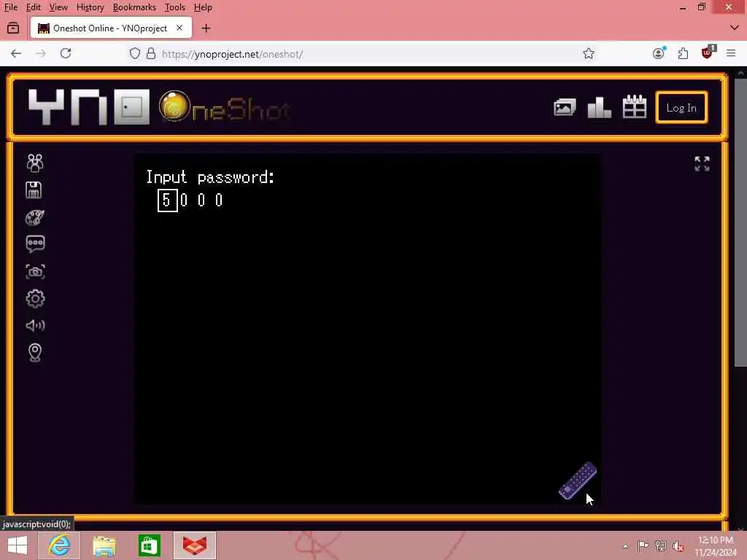
Task: Click the muted volume tray icon
Action: point(678,546)
